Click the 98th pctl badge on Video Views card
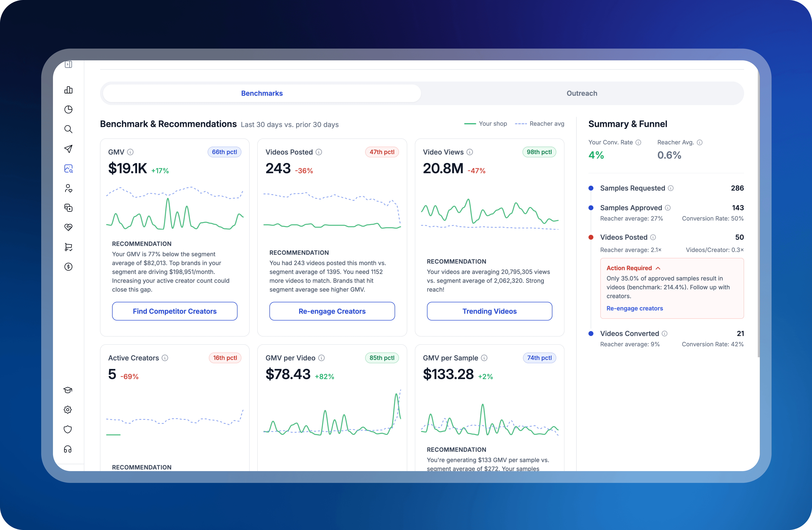 point(539,152)
